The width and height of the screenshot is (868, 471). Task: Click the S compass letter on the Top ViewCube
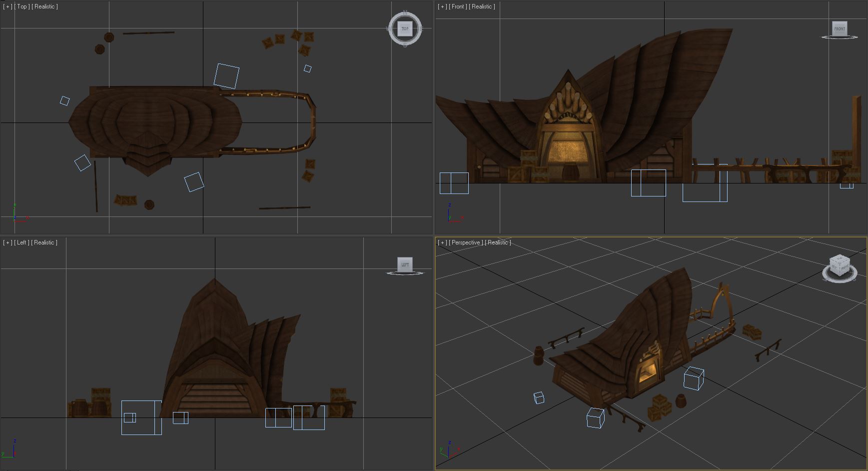pos(405,45)
